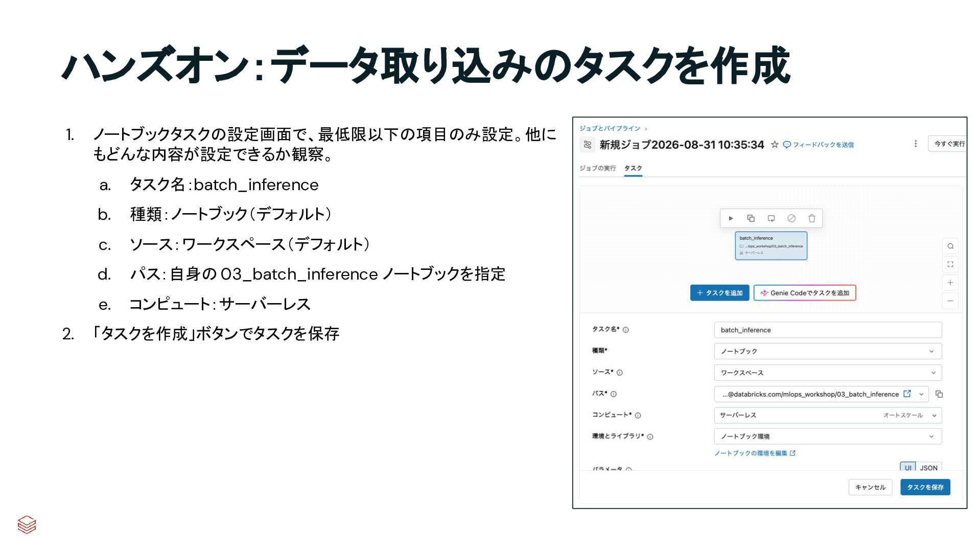The width and height of the screenshot is (980, 552).
Task: Select the タスク tab
Action: (633, 168)
